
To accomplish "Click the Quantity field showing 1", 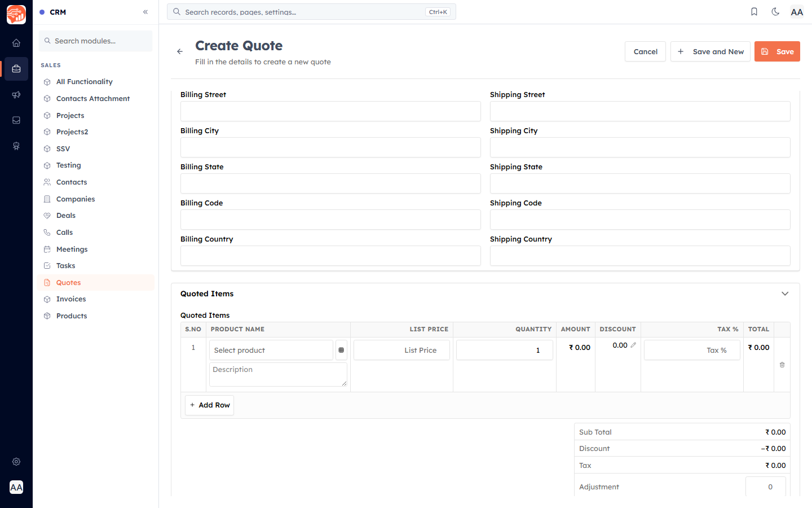I will coord(505,350).
